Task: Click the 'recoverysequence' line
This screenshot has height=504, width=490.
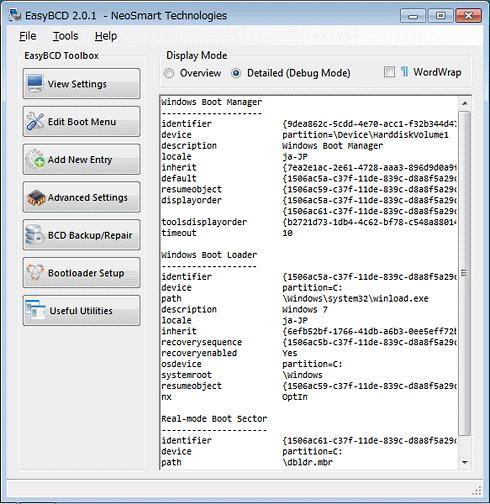Action: pos(309,342)
